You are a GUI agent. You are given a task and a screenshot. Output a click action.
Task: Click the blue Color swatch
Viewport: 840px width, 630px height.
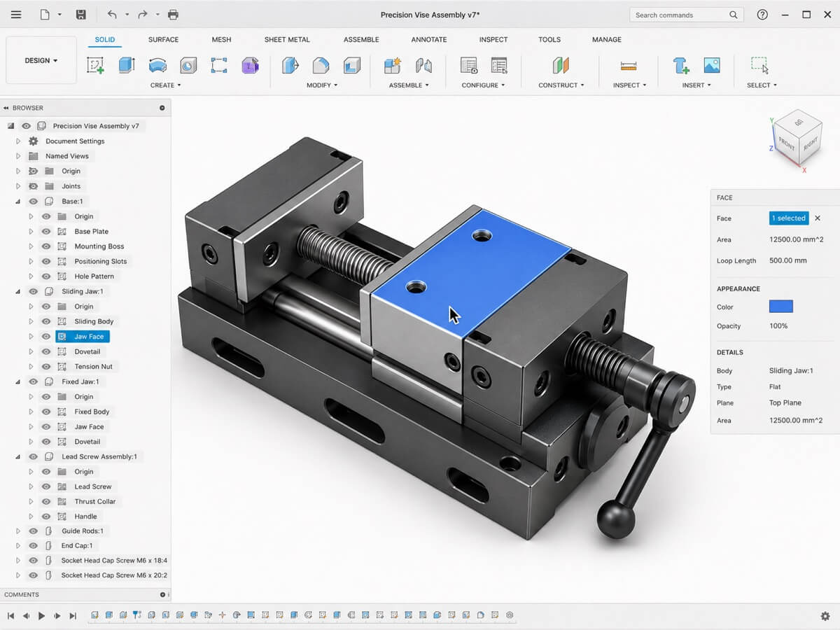[x=781, y=307]
